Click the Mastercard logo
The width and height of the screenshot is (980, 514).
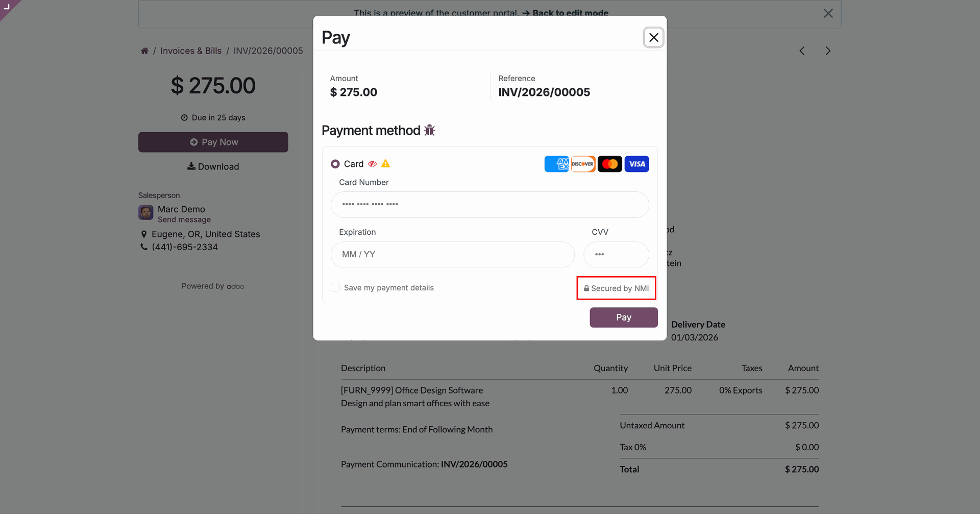(610, 164)
